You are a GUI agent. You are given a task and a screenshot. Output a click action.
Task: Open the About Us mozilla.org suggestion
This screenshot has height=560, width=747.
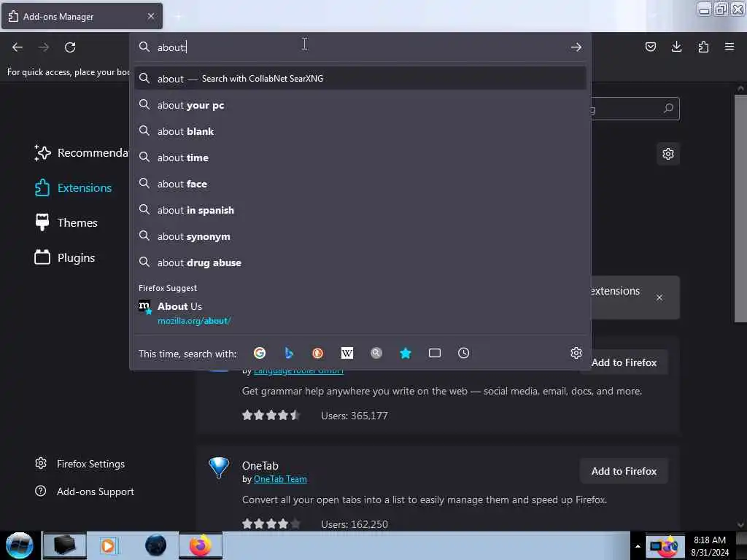click(360, 313)
